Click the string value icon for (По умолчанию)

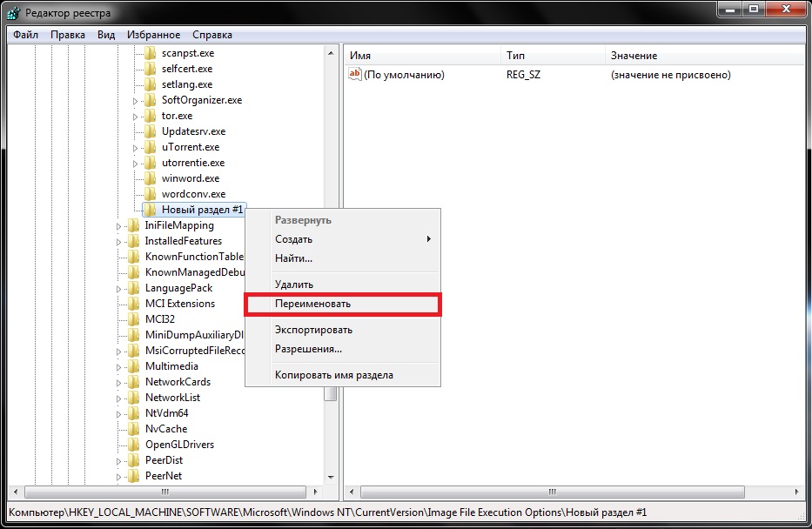coord(354,75)
